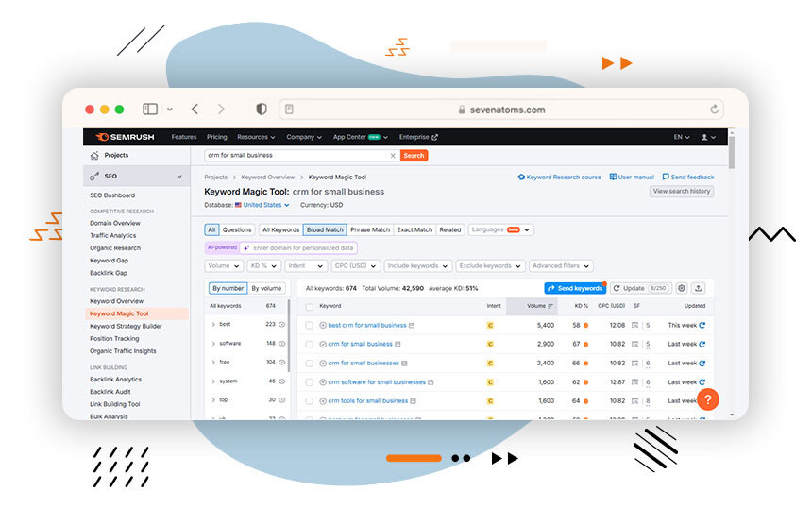Reload the page with the refresh icon
This screenshot has width=812, height=508.
pos(714,110)
